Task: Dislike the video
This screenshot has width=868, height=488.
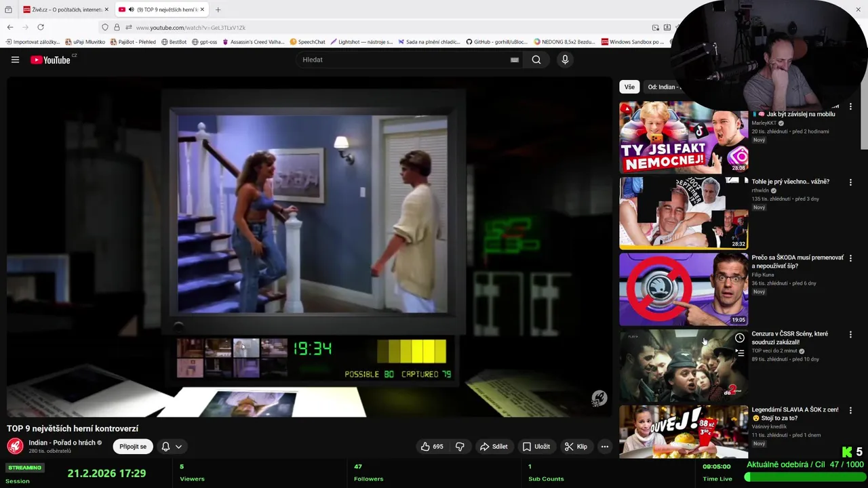Action: [460, 447]
